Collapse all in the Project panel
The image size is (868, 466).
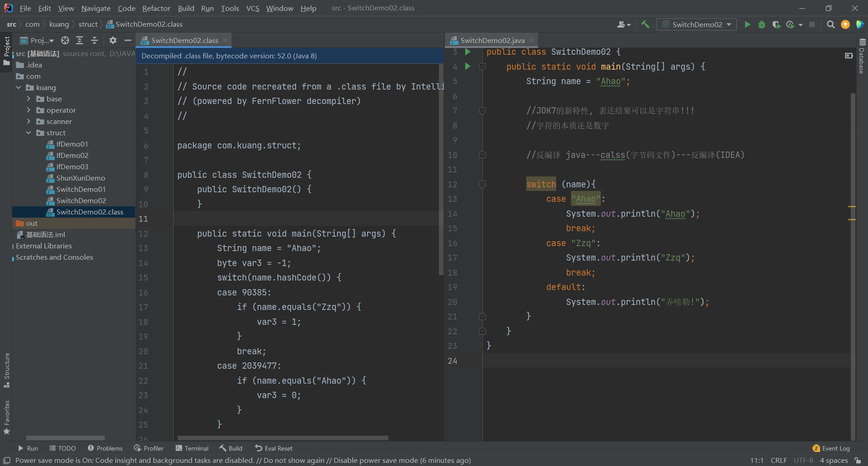pyautogui.click(x=94, y=40)
